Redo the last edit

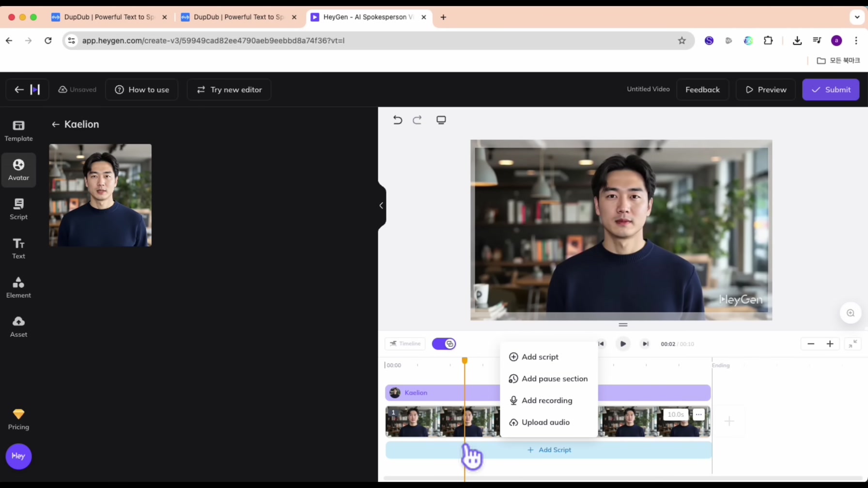pyautogui.click(x=417, y=120)
